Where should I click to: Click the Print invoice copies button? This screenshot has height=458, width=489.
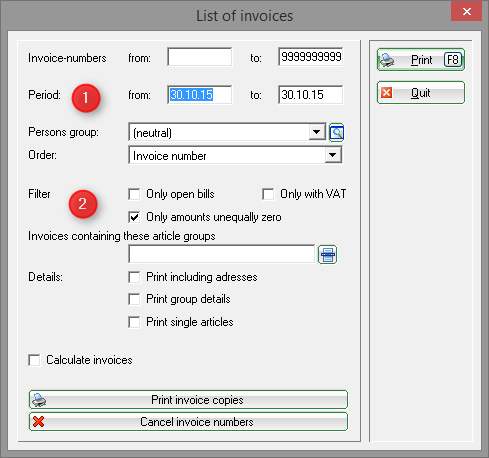[188, 400]
